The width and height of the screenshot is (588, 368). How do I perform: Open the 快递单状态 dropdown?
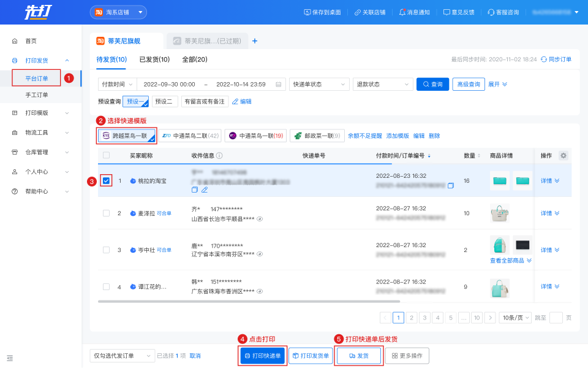319,84
